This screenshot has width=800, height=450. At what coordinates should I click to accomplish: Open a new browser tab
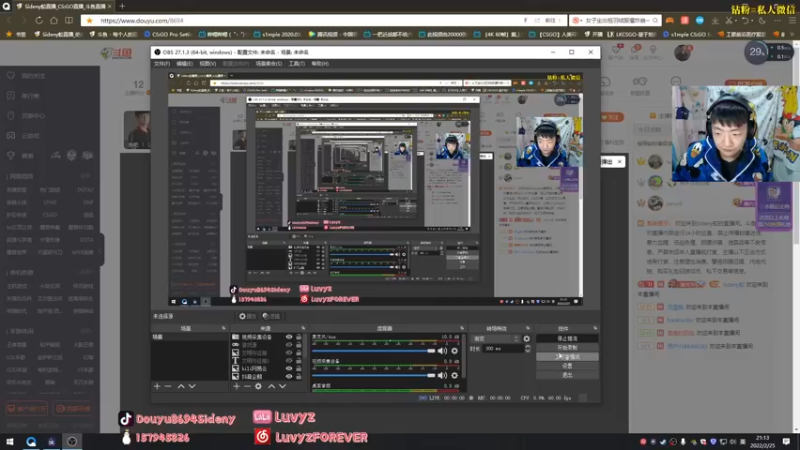122,6
